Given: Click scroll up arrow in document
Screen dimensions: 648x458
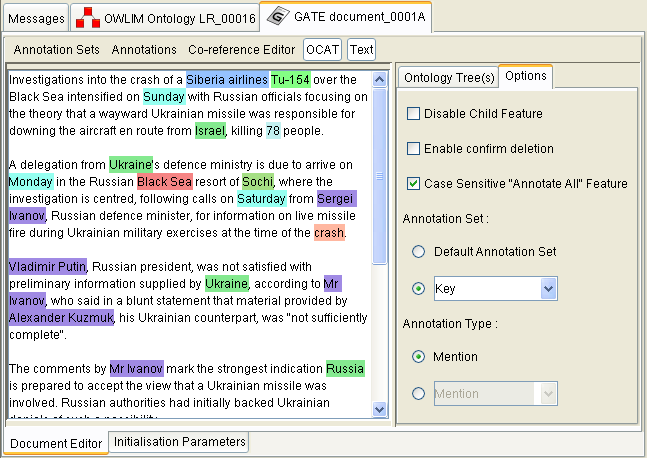Looking at the screenshot, I should coord(379,78).
